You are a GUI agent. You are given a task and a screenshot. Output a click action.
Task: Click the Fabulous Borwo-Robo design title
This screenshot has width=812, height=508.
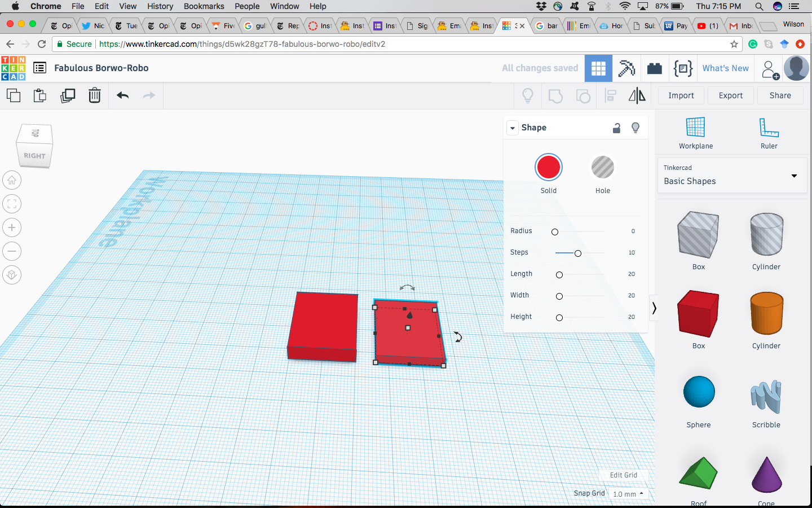click(x=101, y=68)
